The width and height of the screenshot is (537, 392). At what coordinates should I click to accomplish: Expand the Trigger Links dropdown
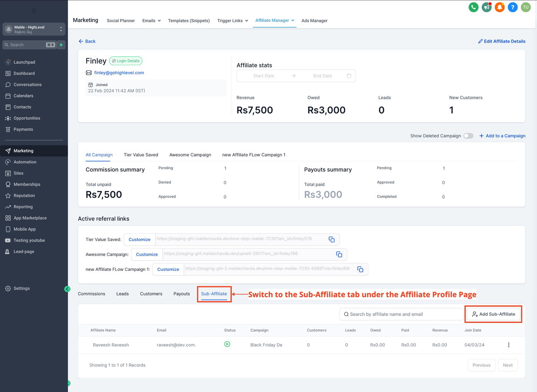pos(232,21)
